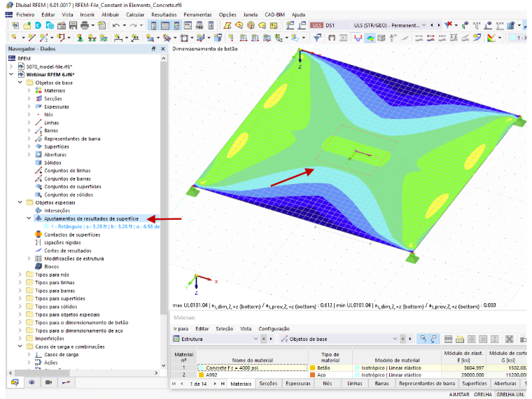
Task: Open a model with the folder icon
Action: pos(27,25)
